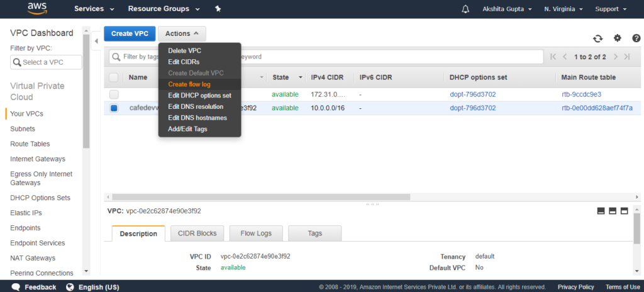Refresh the VPC list
Screen dimensions: 644x292
pos(597,38)
